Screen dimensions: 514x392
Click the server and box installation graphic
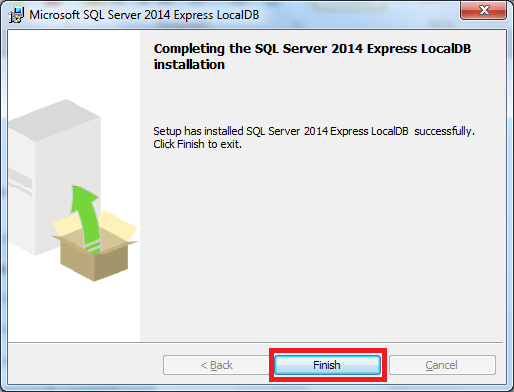[73, 190]
